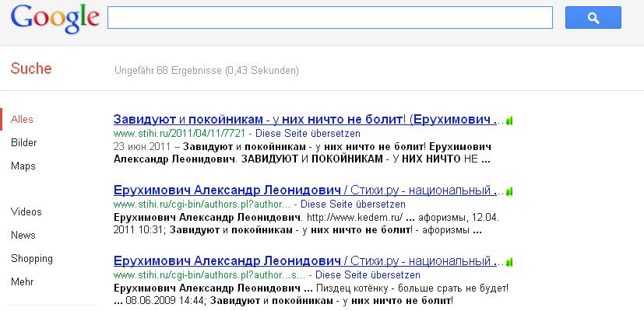Open News search category
Viewport: 644px width, 311px height.
(23, 236)
